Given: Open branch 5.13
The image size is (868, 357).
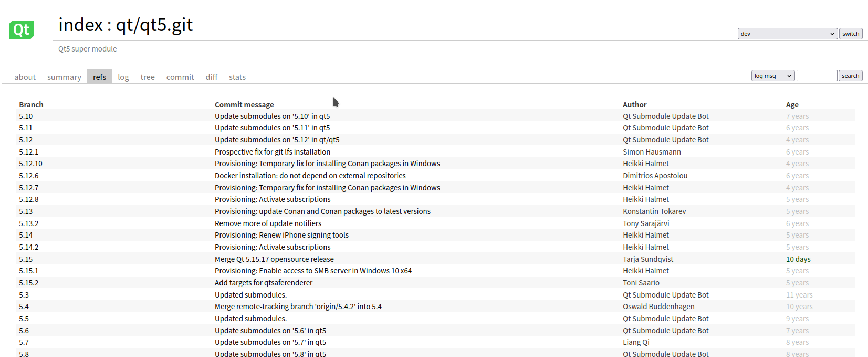Looking at the screenshot, I should click(26, 211).
